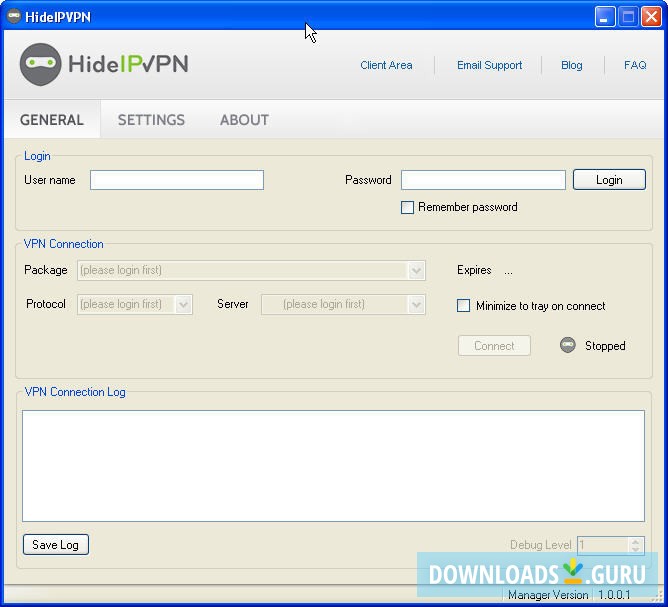Enable Remember password checkbox

[x=407, y=207]
